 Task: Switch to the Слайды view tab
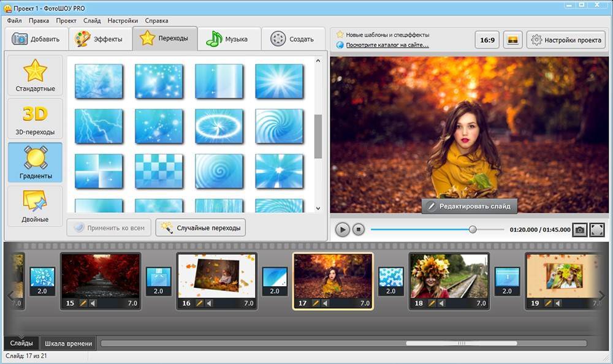(x=21, y=343)
